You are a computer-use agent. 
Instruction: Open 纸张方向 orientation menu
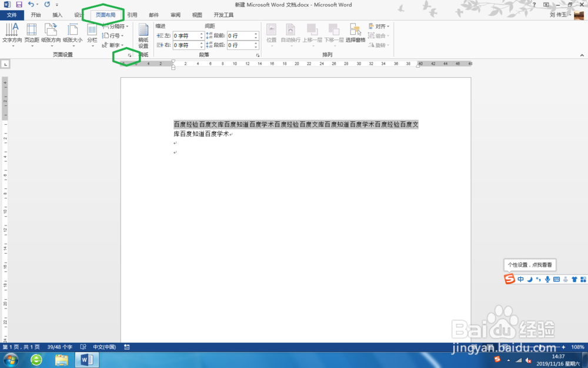coord(51,35)
